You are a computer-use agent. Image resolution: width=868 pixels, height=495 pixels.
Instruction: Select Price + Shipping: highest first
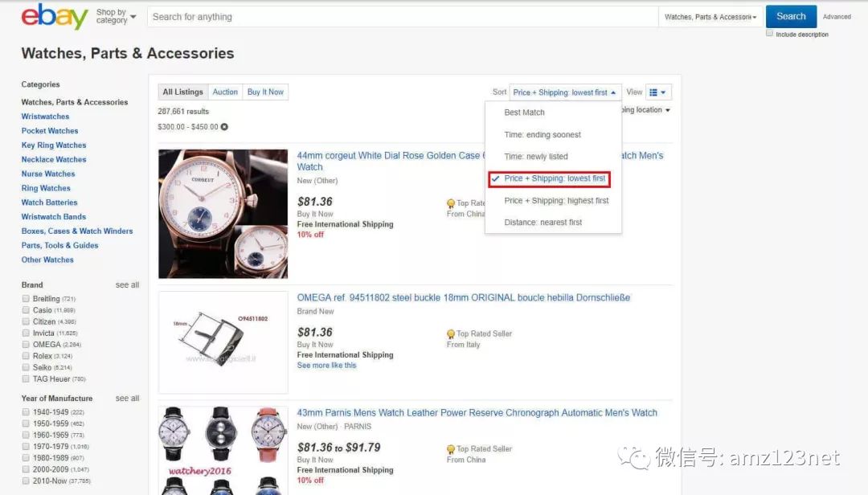[x=556, y=201]
